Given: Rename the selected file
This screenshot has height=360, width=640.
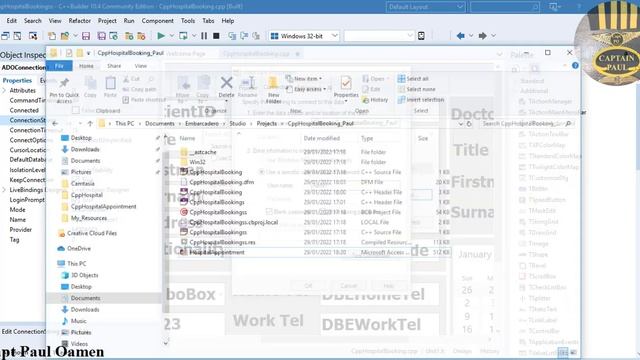Looking at the screenshot, I should click(248, 87).
